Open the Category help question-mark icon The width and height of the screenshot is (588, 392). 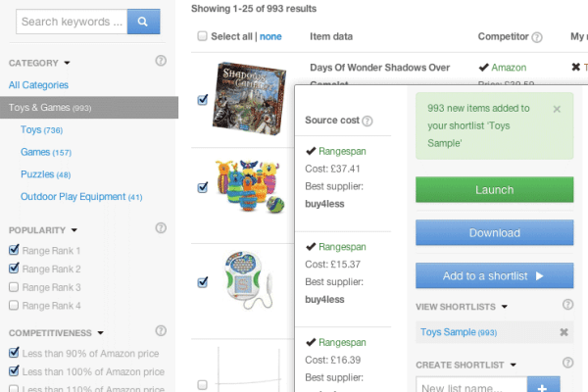pos(161,61)
